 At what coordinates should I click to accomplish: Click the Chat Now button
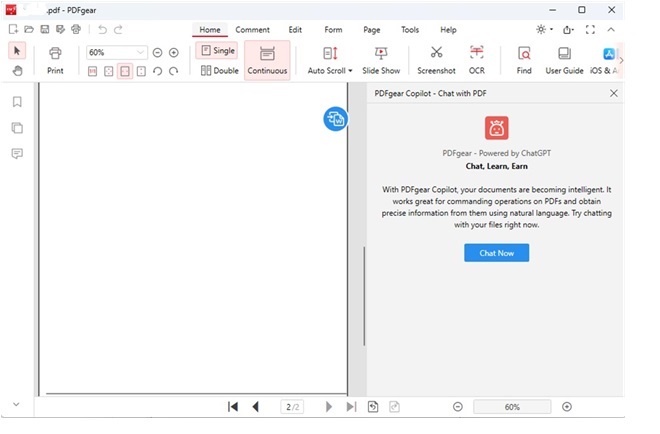(496, 253)
